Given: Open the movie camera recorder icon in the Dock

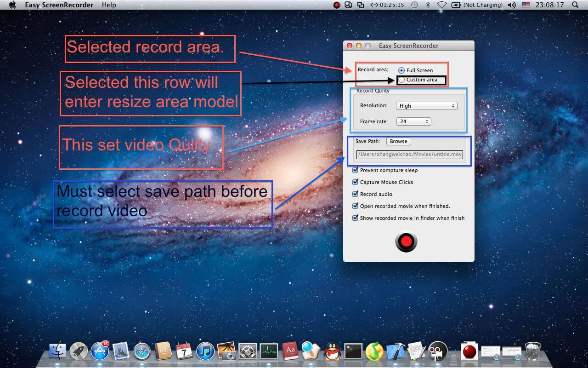Looking at the screenshot, I should [x=437, y=351].
